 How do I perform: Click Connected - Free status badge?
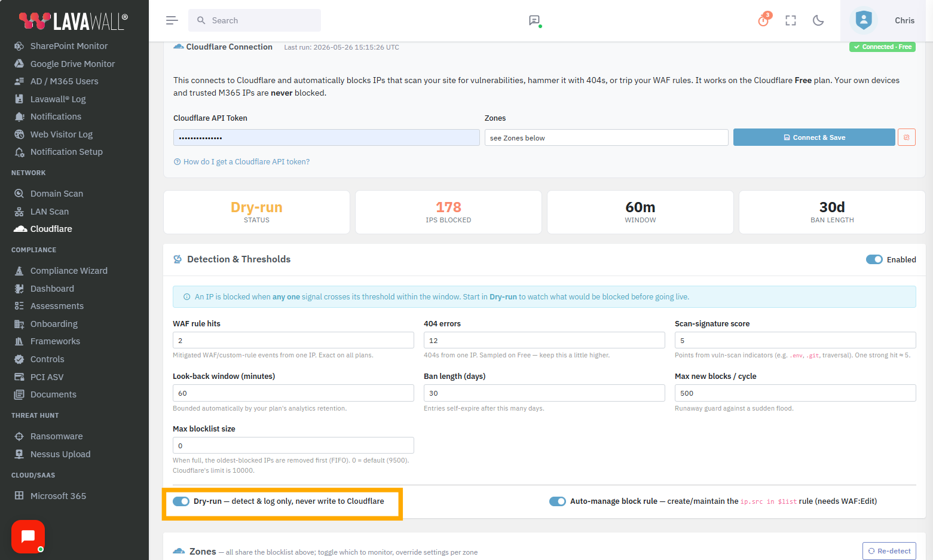tap(882, 47)
